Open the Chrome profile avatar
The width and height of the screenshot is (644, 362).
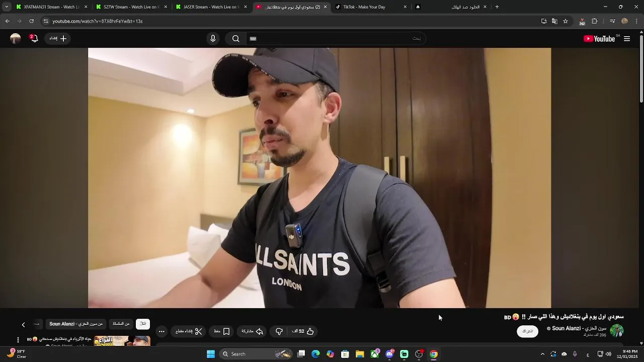coord(625,21)
